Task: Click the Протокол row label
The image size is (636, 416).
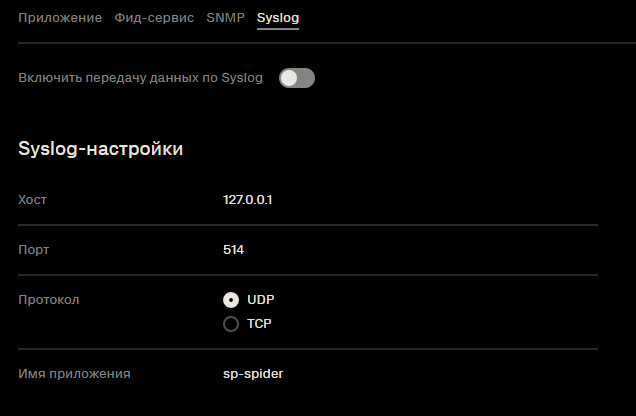Action: pos(49,300)
